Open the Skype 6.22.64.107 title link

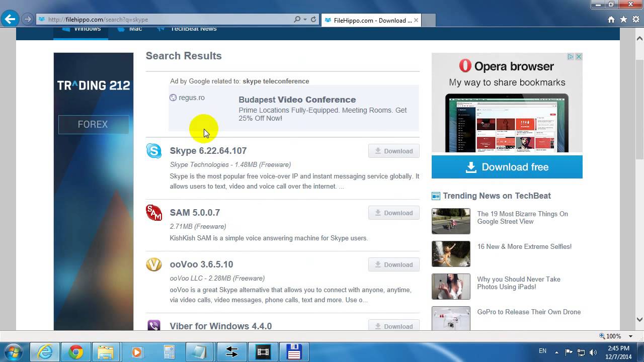click(208, 151)
